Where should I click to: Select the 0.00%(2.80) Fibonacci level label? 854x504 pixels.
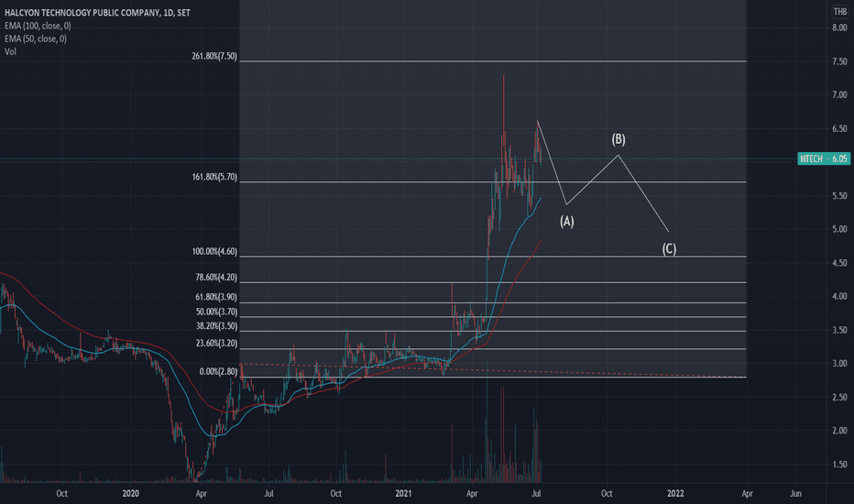coord(218,372)
